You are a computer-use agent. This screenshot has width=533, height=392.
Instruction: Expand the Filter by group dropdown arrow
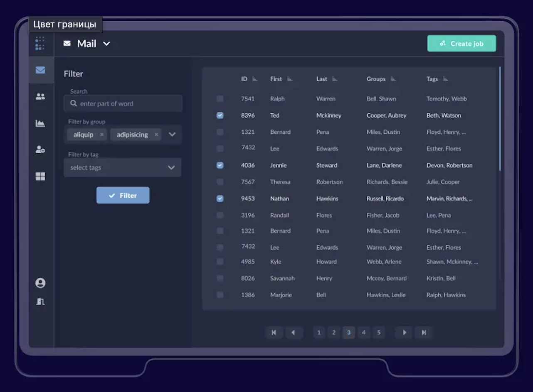click(x=172, y=135)
